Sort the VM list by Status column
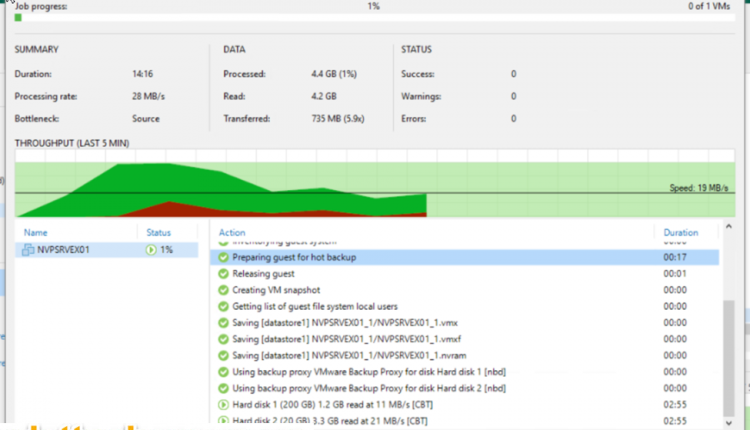750x430 pixels. (159, 232)
